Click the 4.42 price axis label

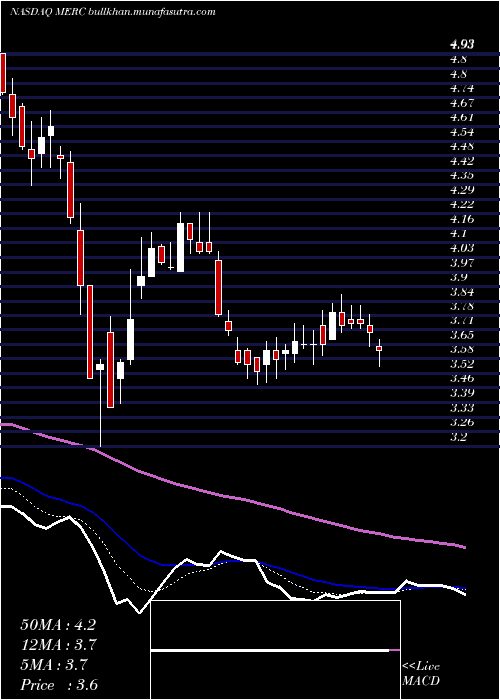tap(462, 161)
